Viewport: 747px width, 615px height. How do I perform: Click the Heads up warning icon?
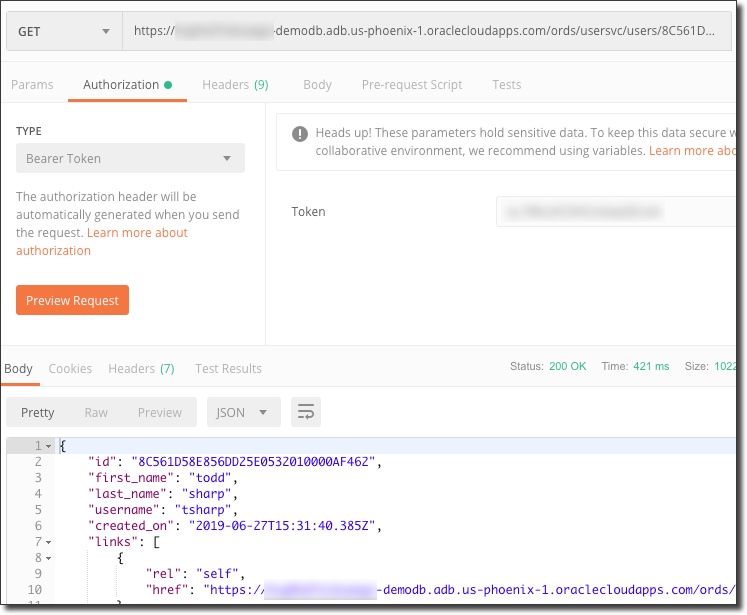299,134
